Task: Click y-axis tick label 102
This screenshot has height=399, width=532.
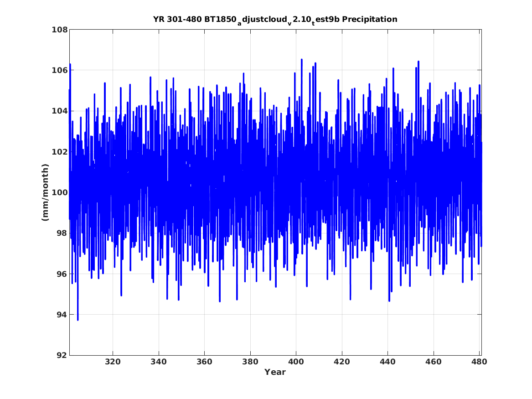Action: click(x=59, y=152)
